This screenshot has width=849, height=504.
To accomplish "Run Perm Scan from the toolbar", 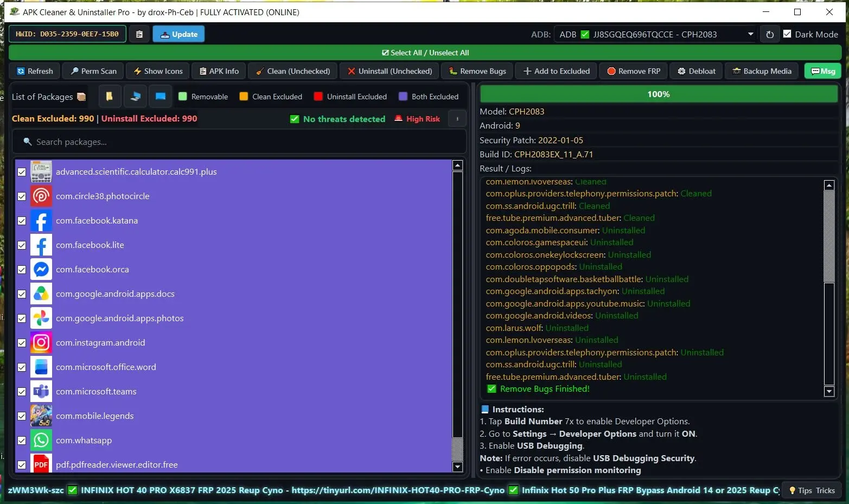I will click(93, 71).
